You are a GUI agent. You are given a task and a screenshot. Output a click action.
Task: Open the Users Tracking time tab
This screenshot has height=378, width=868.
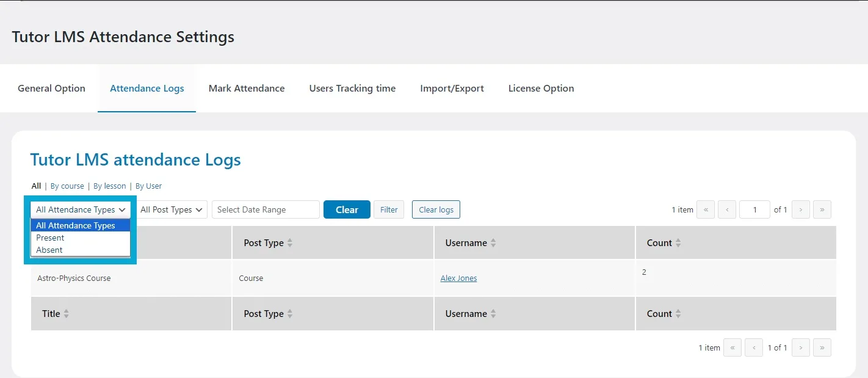click(352, 88)
